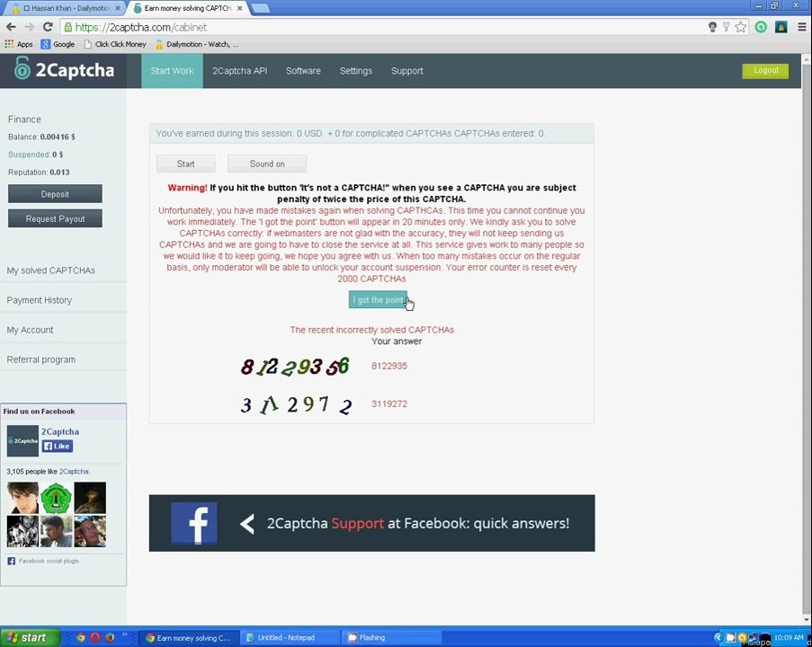Image resolution: width=812 pixels, height=647 pixels.
Task: Click Opera icon in quick launch
Action: (95, 638)
